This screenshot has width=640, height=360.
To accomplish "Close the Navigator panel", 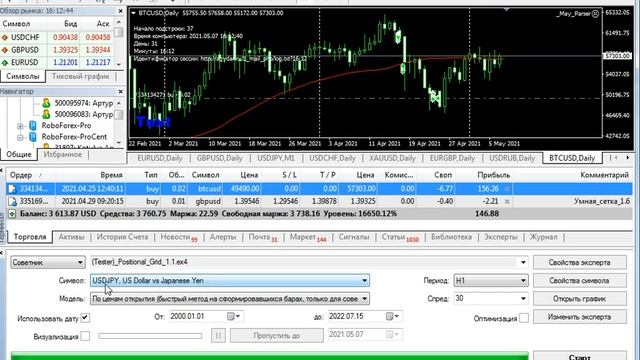I will pos(120,91).
